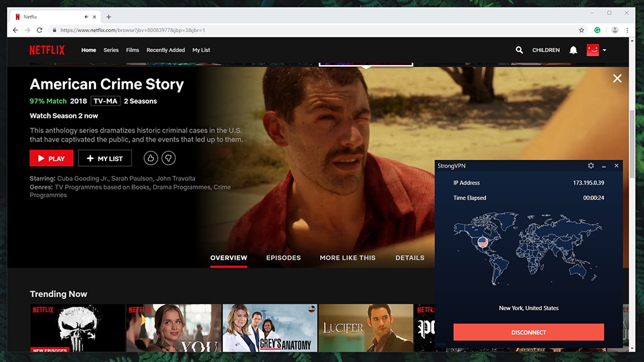Open The Punisher thumbnail in Trending Now
The width and height of the screenshot is (644, 362).
[x=77, y=328]
